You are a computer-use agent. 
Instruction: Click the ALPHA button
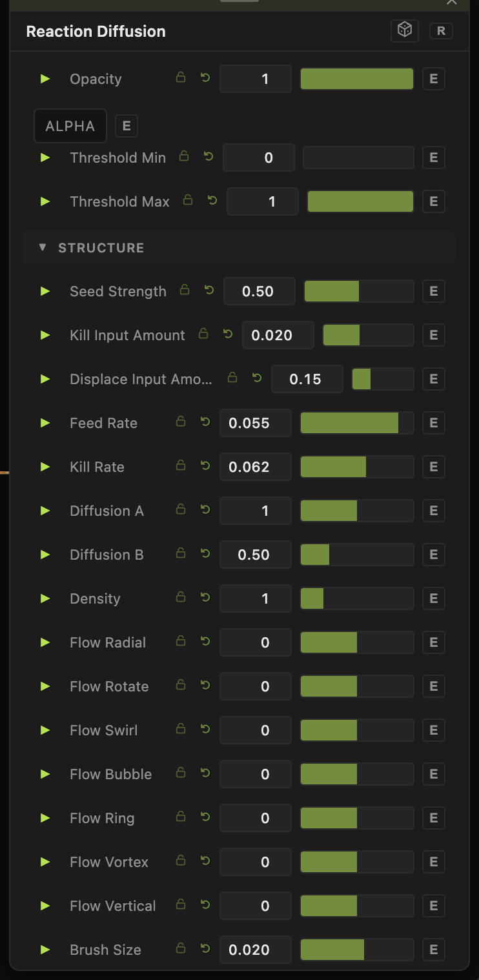pos(70,126)
